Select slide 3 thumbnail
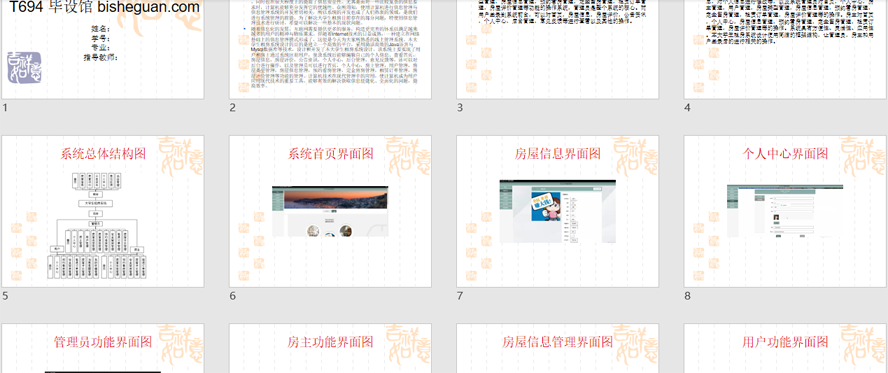Screen dimensions: 888x373 [x=558, y=49]
